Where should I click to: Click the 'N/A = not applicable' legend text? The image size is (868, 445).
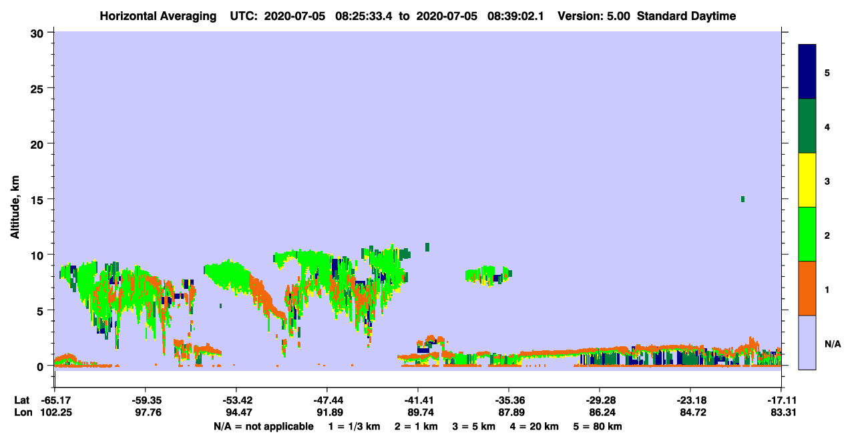[263, 426]
